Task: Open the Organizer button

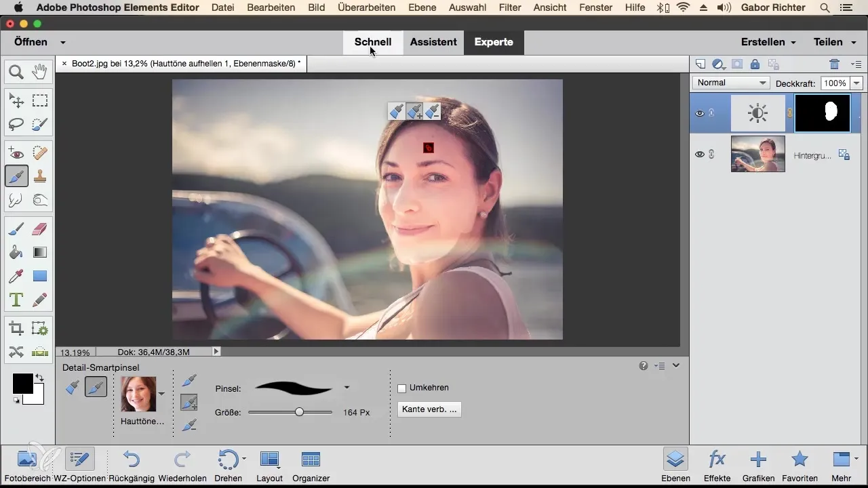Action: [311, 464]
